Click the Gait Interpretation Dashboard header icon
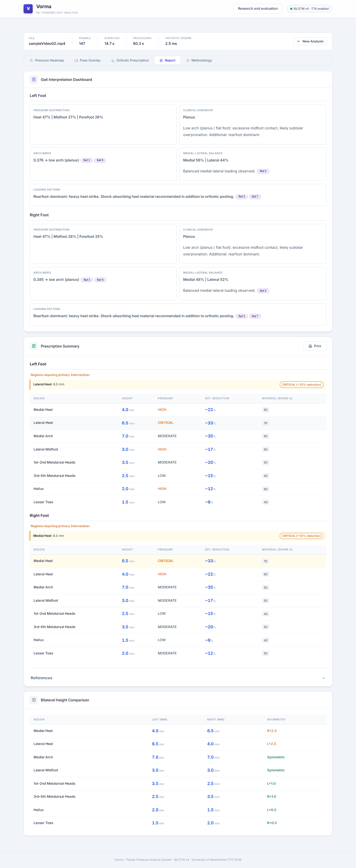 coord(34,79)
